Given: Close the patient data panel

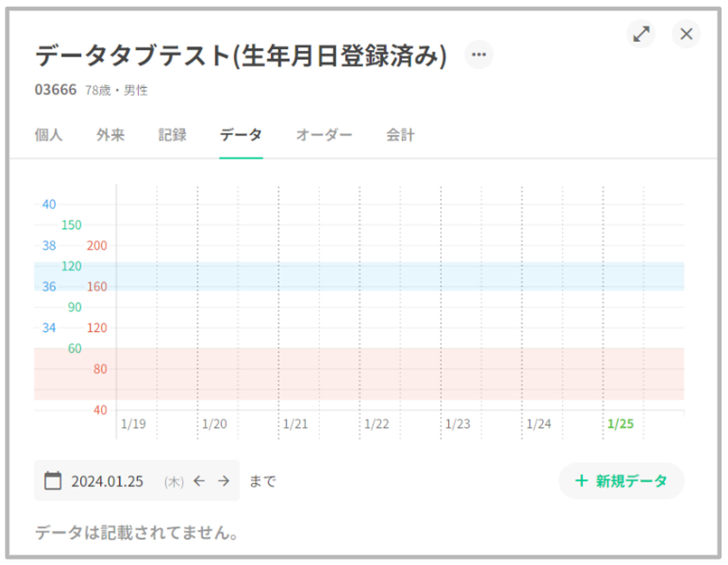Looking at the screenshot, I should coord(686,34).
